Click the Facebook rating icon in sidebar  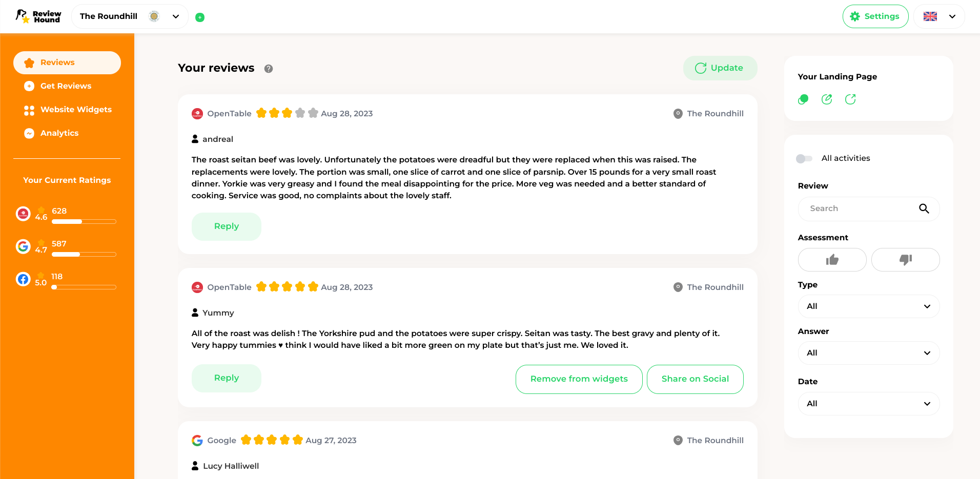coord(23,279)
